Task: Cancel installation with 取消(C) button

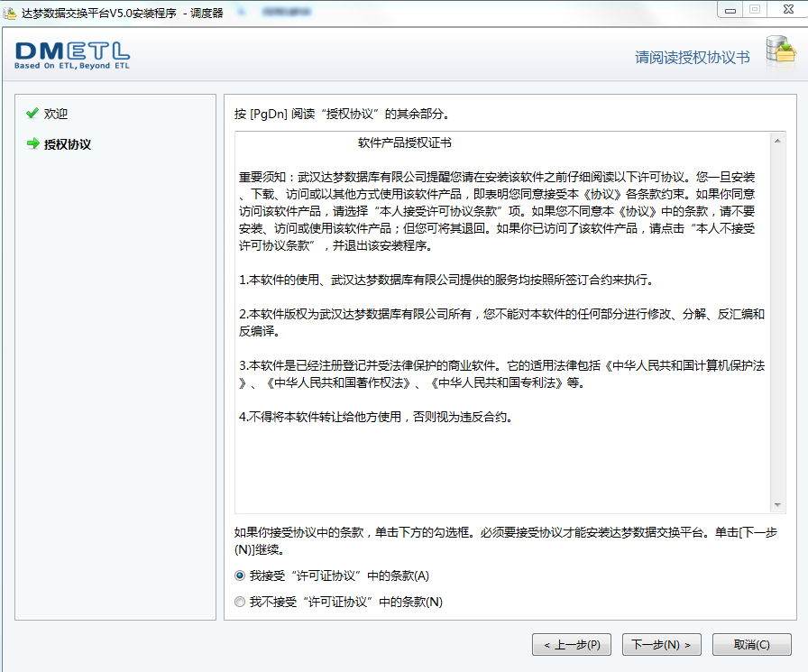Action: (751, 644)
